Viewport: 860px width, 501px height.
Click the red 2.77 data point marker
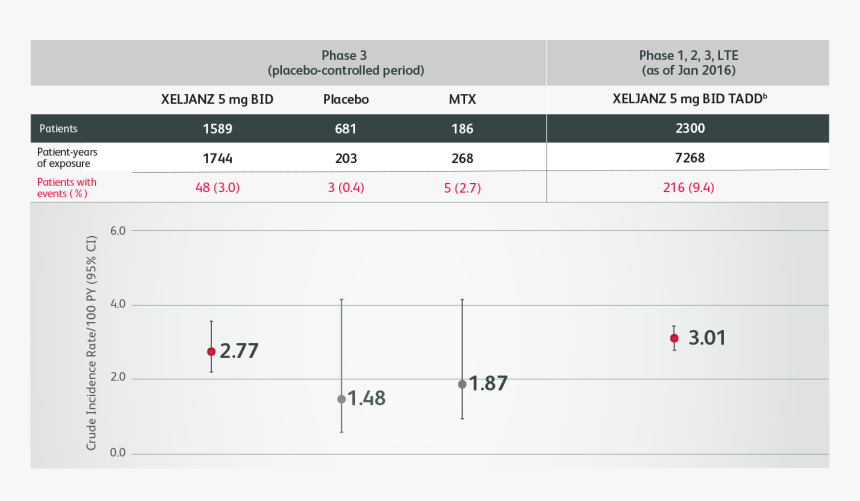[x=211, y=351]
